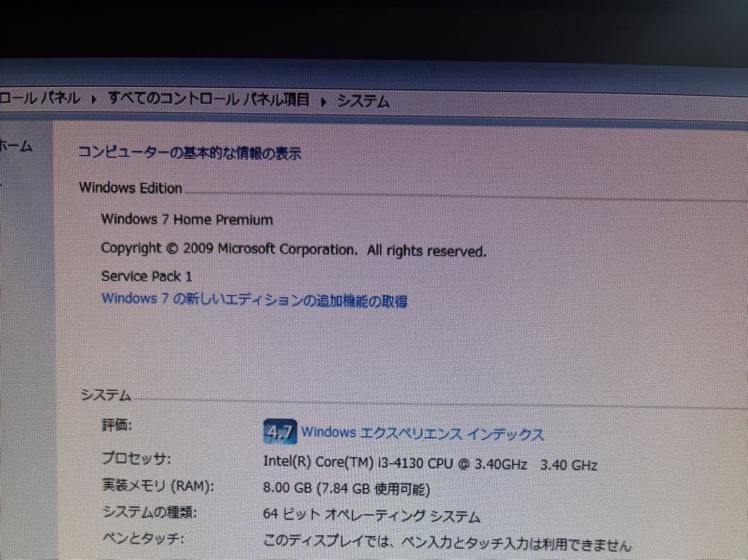Image resolution: width=748 pixels, height=560 pixels.
Task: Open システム from the breadcrumb path
Action: [363, 101]
